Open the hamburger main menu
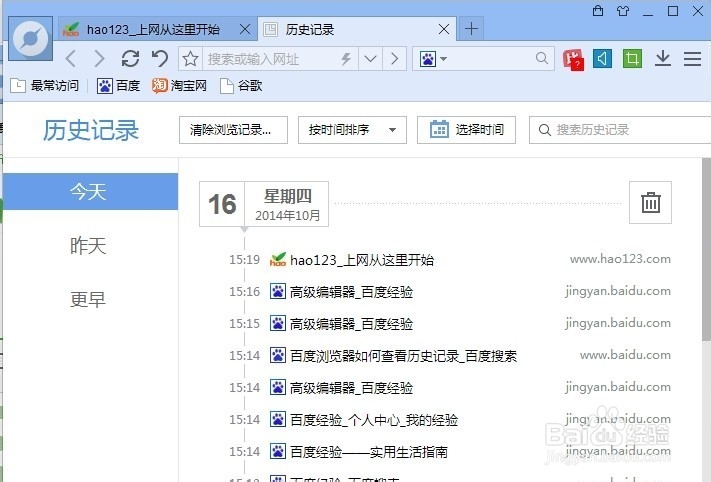 (692, 59)
